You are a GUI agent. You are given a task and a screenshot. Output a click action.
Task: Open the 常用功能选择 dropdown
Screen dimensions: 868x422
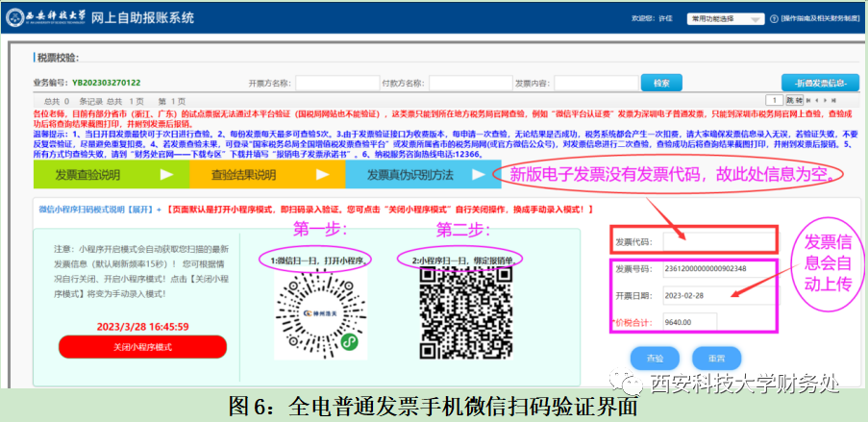[725, 19]
